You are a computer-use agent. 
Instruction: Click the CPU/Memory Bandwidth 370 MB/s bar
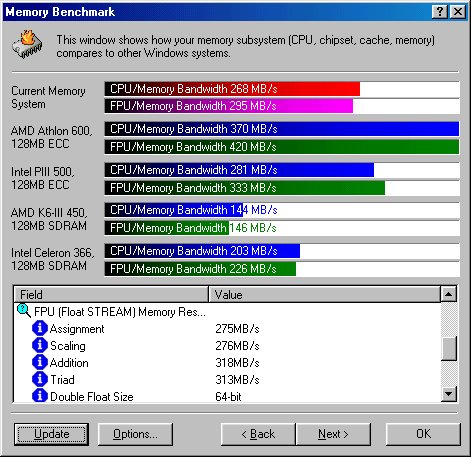click(282, 129)
